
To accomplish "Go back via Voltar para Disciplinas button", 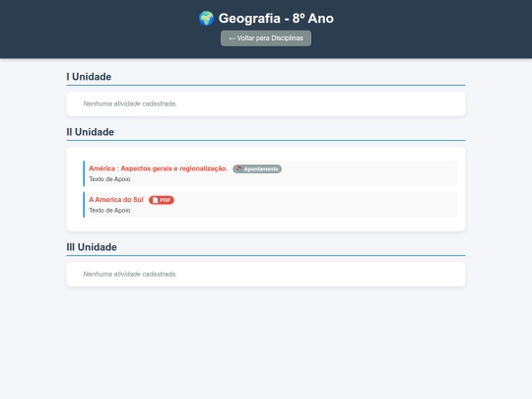I will [266, 38].
